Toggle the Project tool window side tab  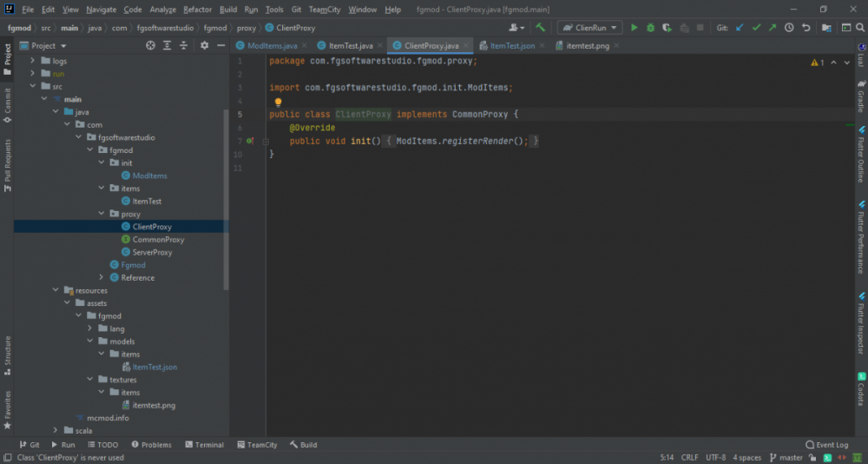(7, 59)
